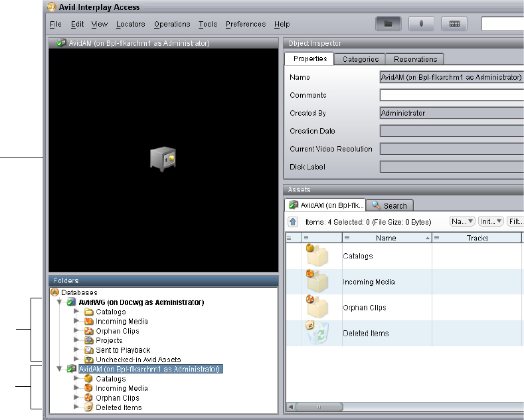Click the Comments input field
This screenshot has height=420, width=524.
point(452,95)
